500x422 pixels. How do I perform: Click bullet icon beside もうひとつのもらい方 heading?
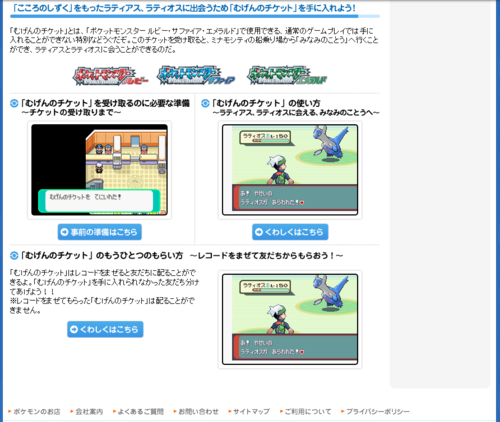14,256
